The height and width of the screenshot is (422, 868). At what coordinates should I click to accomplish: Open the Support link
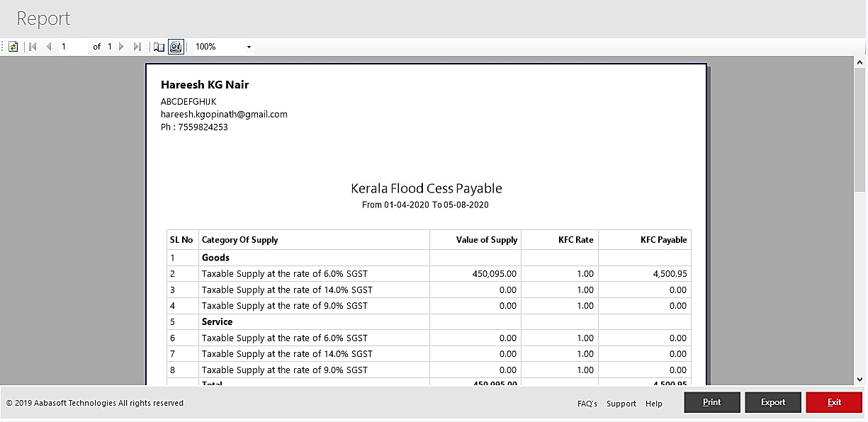click(621, 404)
